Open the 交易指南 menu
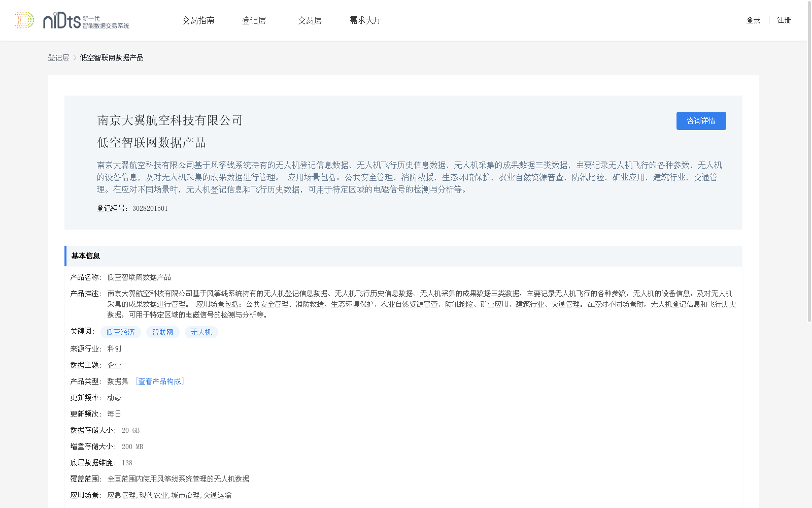The width and height of the screenshot is (812, 508). (198, 20)
